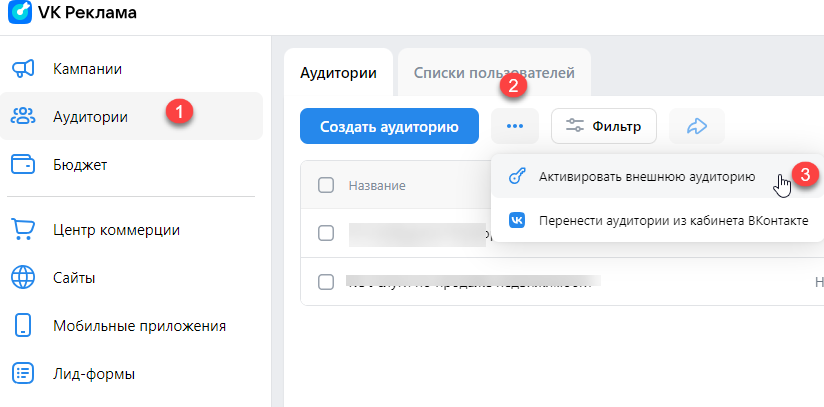Go to Кампании in the sidebar
Viewport: 824px width, 407px height.
pyautogui.click(x=87, y=69)
